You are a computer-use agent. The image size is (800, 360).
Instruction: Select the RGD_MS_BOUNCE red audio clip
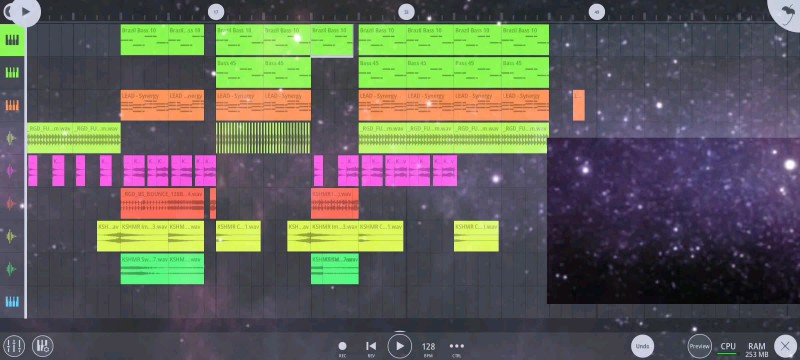[x=162, y=203]
